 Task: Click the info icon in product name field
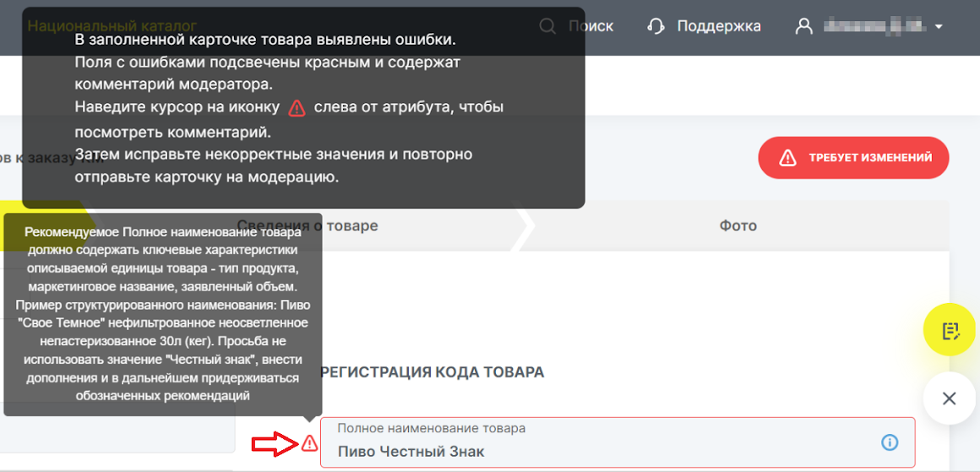[890, 442]
